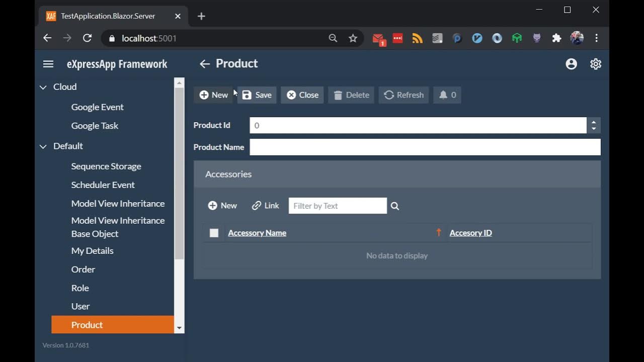The height and width of the screenshot is (362, 644).
Task: Click the browser back arrow
Action: 47,38
